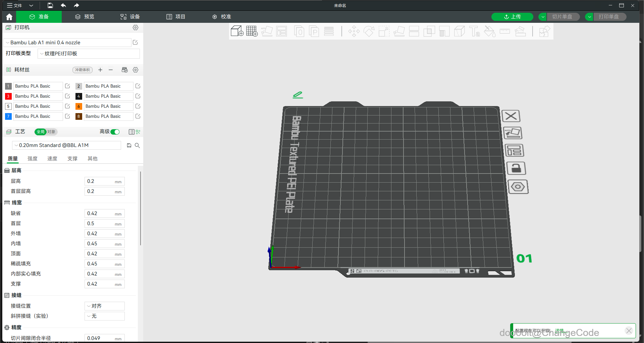
Task: Switch to the 预览 preview tab
Action: point(85,17)
